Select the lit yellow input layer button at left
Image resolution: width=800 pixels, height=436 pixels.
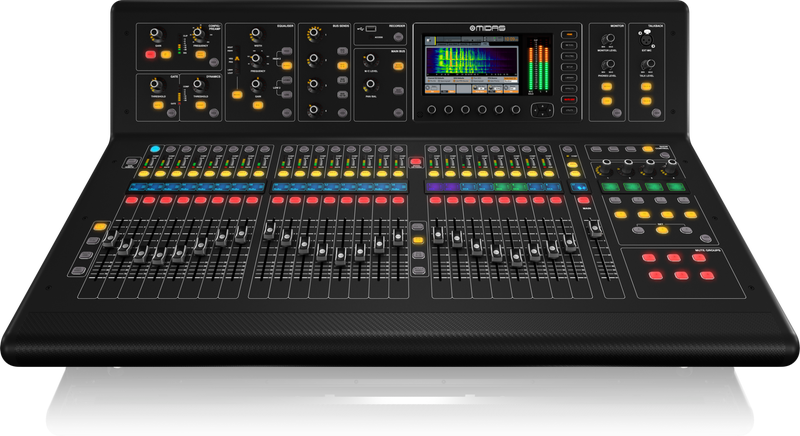[x=101, y=226]
